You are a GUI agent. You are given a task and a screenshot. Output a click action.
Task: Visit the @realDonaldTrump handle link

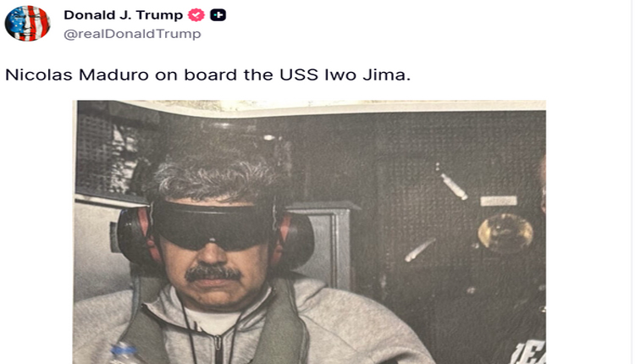click(132, 34)
